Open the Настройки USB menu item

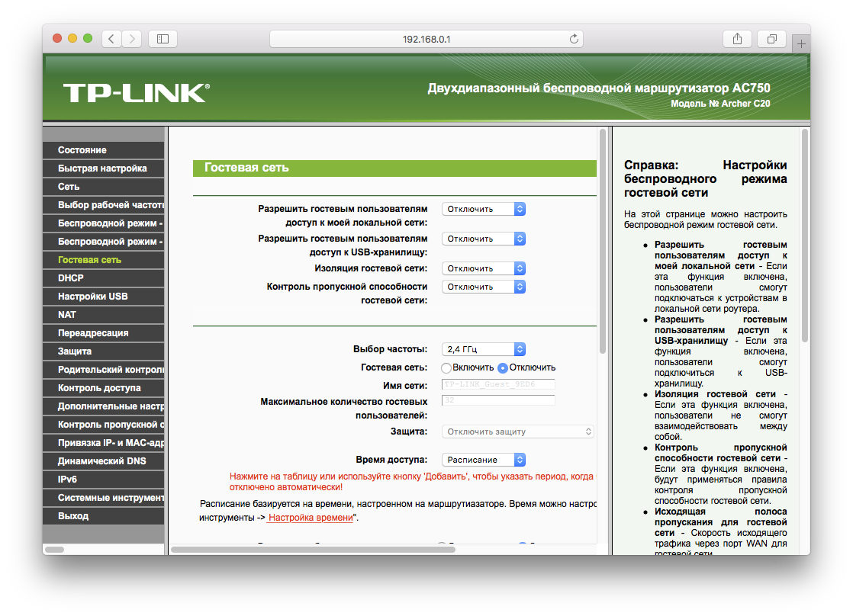pos(103,297)
